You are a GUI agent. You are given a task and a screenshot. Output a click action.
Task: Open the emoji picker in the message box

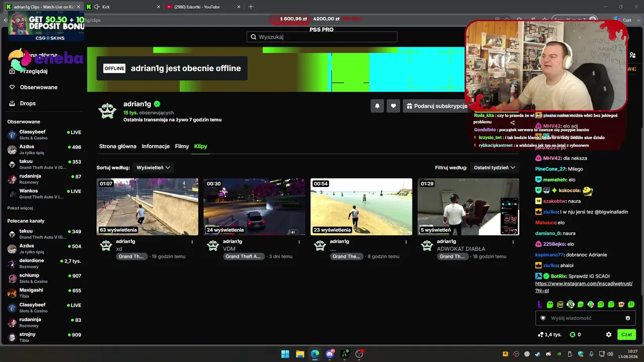[x=628, y=318]
